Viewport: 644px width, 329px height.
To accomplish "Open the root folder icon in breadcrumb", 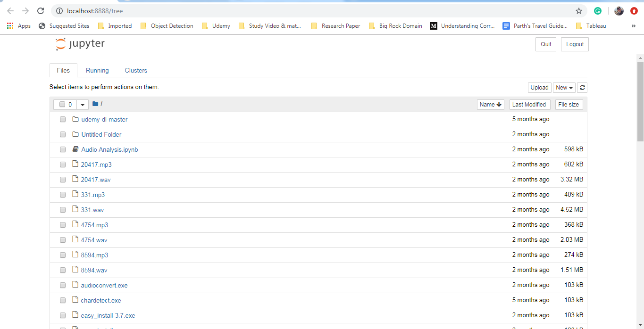I will 94,104.
